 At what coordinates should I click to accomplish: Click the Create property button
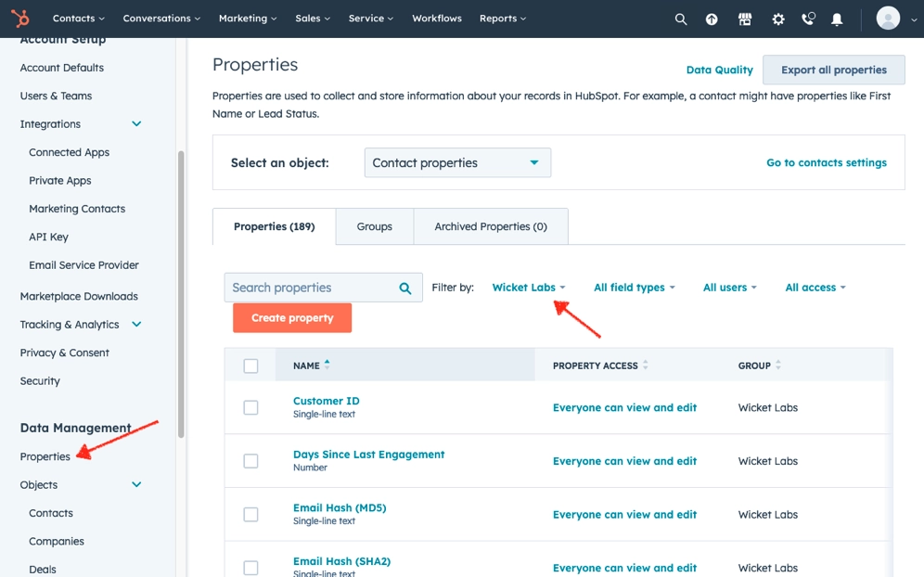pyautogui.click(x=292, y=318)
